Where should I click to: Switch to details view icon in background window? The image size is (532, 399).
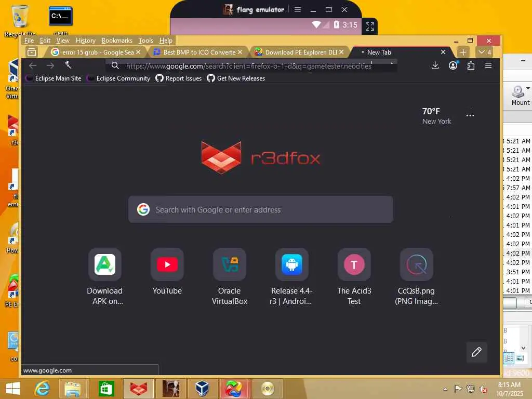point(509,358)
